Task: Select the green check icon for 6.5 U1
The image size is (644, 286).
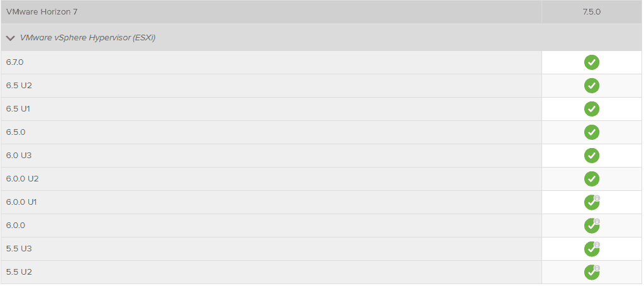Action: click(591, 109)
